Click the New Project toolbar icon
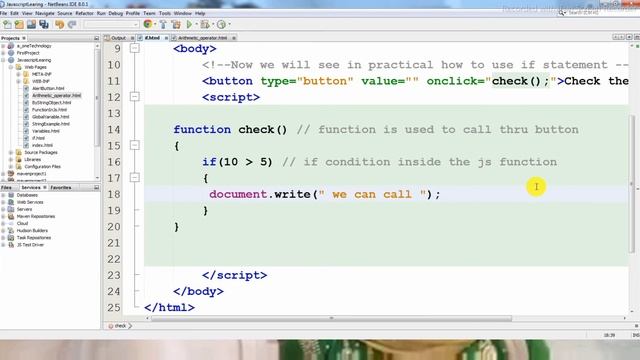Viewport: 640px width, 360px height. tap(19, 24)
